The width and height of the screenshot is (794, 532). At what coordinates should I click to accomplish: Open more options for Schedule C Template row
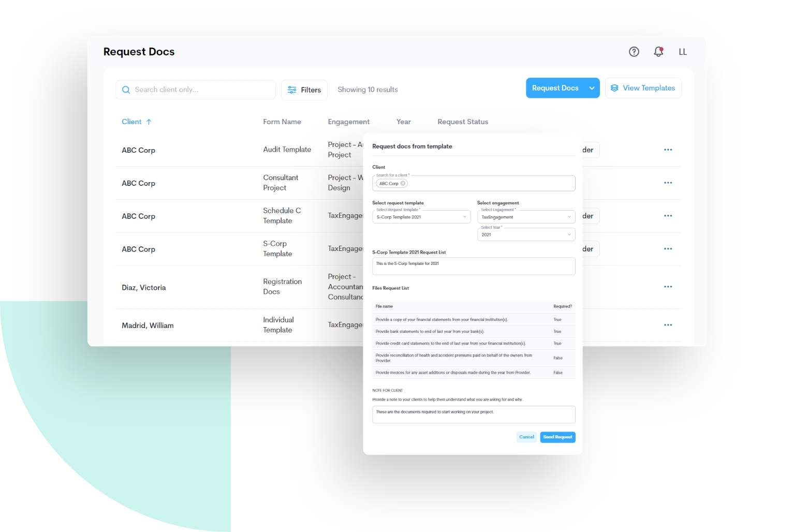click(668, 216)
